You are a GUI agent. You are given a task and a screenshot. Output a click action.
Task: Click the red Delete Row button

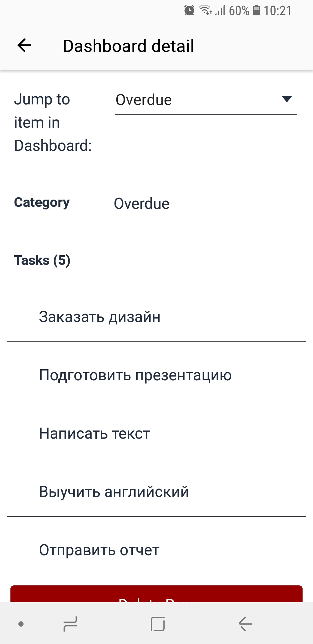(x=156, y=594)
